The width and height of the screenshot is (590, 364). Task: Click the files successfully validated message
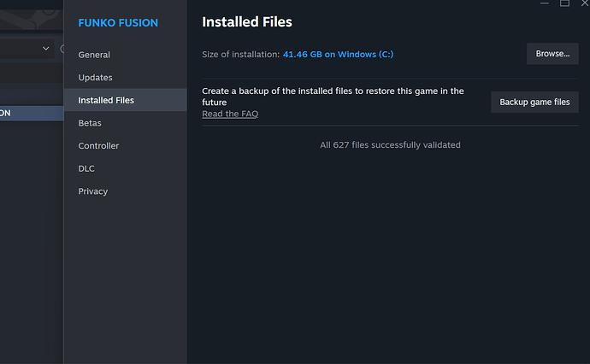pos(390,145)
